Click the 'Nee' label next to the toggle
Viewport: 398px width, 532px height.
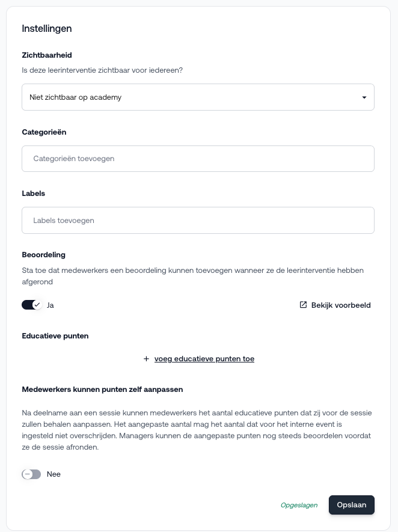54,474
